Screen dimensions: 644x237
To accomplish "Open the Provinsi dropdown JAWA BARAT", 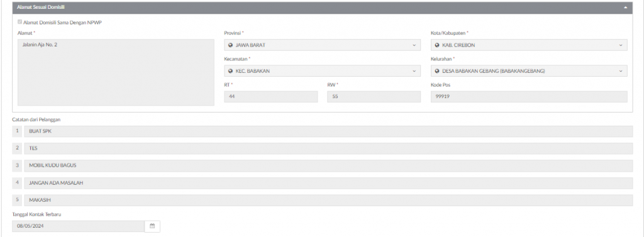I will coord(323,45).
